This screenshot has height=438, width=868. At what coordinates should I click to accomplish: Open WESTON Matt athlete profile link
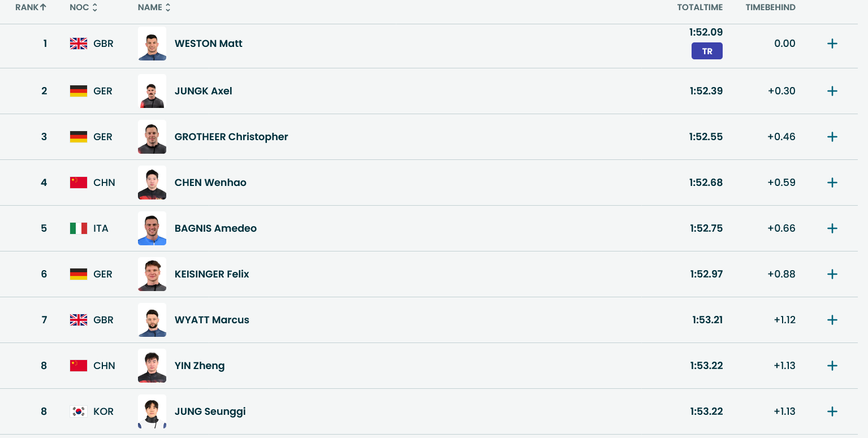point(208,44)
